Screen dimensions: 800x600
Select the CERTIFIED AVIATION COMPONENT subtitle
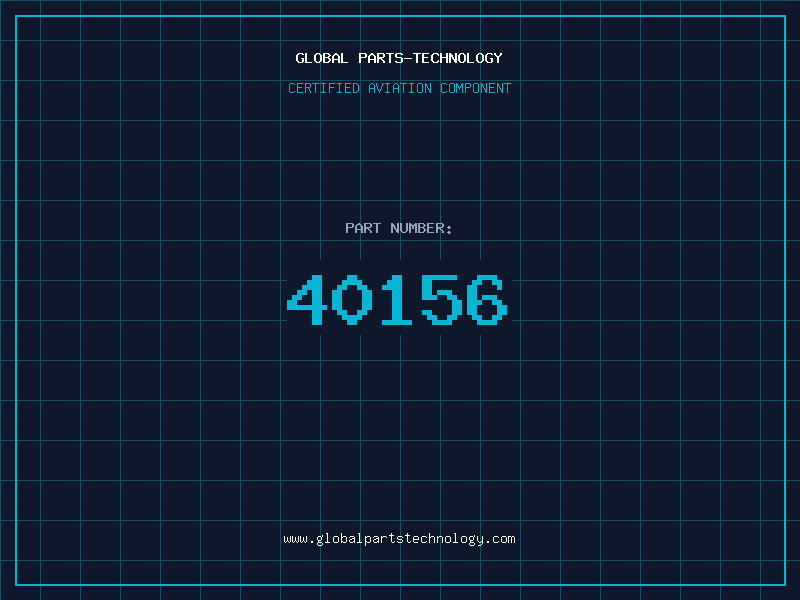399,88
